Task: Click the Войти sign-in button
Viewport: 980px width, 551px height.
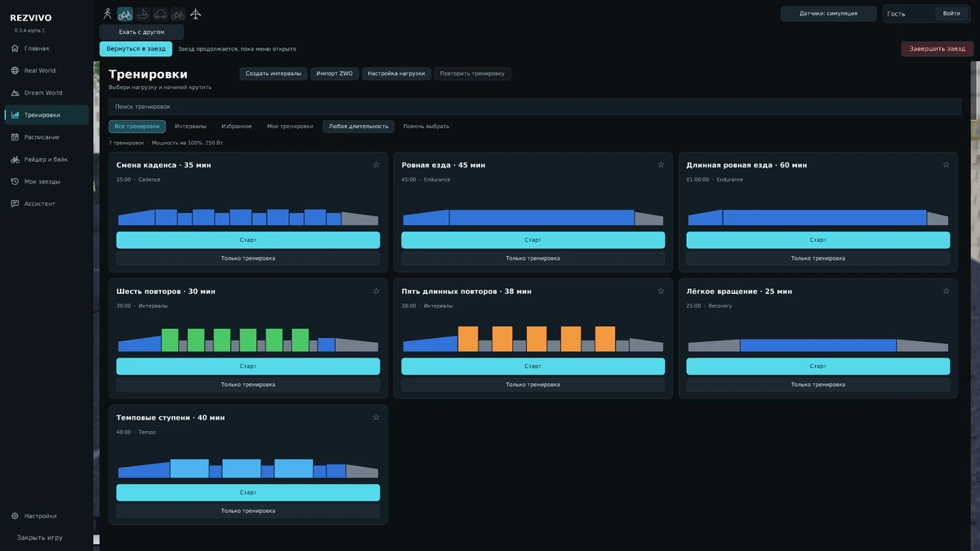Action: 951,14
